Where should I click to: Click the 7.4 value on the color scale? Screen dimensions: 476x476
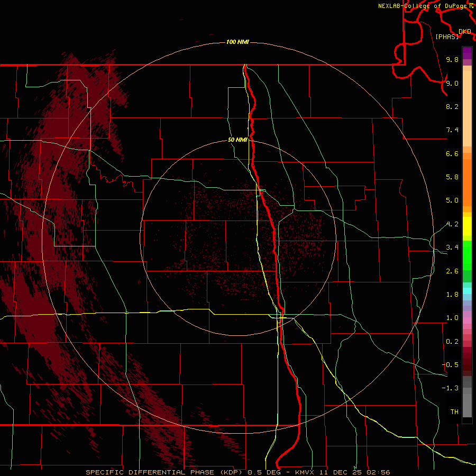click(452, 130)
